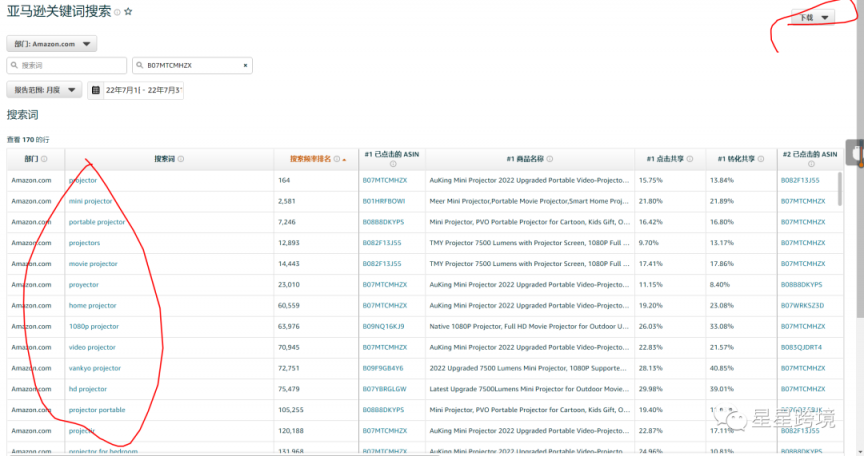
Task: Open the 下载 download dropdown
Action: click(812, 18)
